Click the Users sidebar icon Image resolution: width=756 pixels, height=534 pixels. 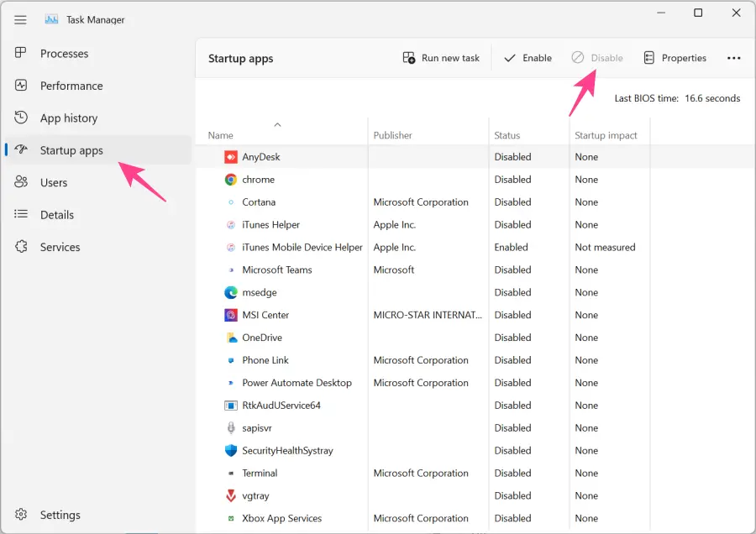tap(21, 181)
